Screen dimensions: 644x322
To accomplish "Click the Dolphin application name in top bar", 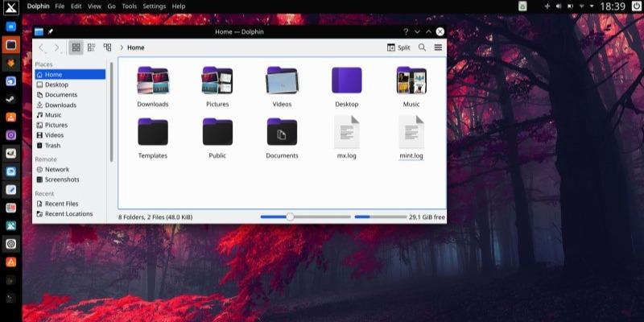I will 38,6.
